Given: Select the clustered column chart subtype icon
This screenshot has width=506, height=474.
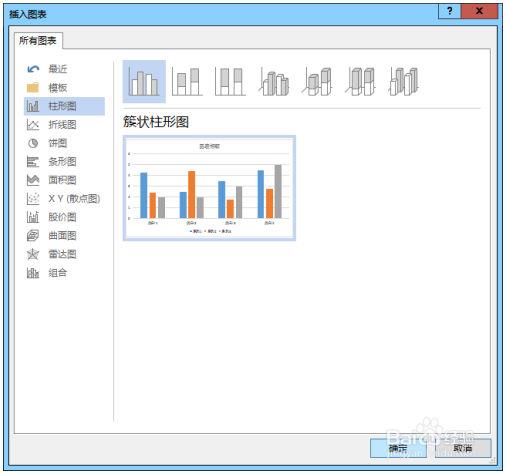Looking at the screenshot, I should (x=144, y=82).
